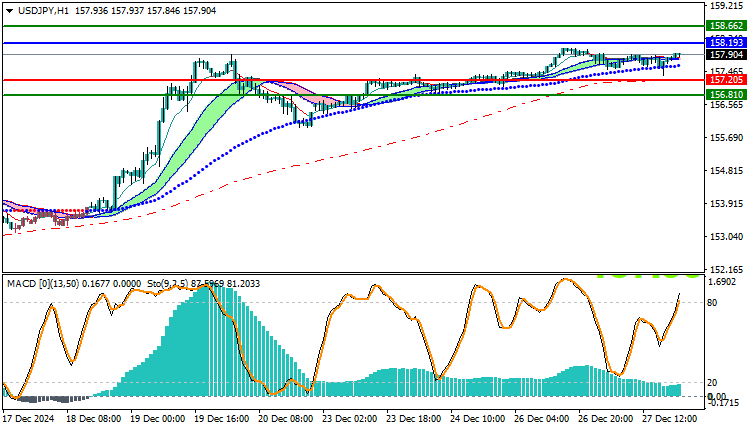750x430 pixels.
Task: Select the USDJPY,H1 symbol label
Action: (43, 11)
